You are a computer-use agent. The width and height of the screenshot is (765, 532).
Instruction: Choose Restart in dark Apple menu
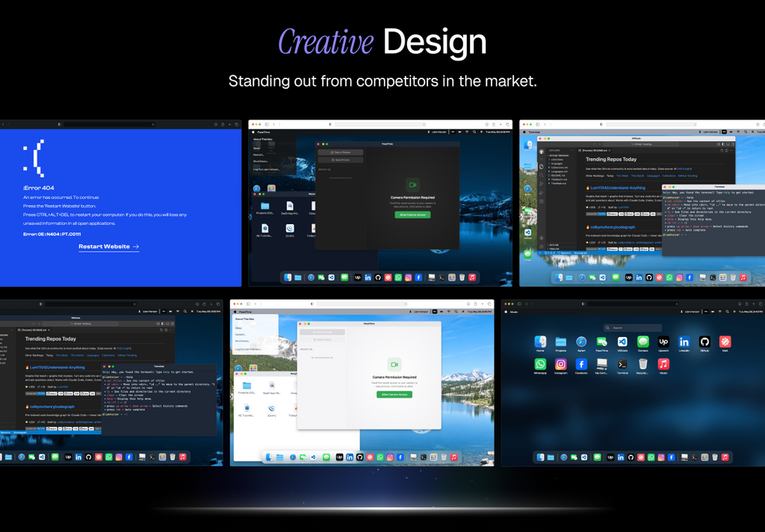[x=258, y=155]
